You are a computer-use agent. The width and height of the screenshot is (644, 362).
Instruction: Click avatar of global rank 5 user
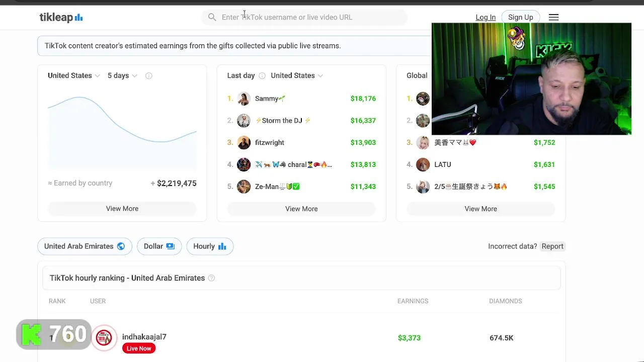(423, 187)
